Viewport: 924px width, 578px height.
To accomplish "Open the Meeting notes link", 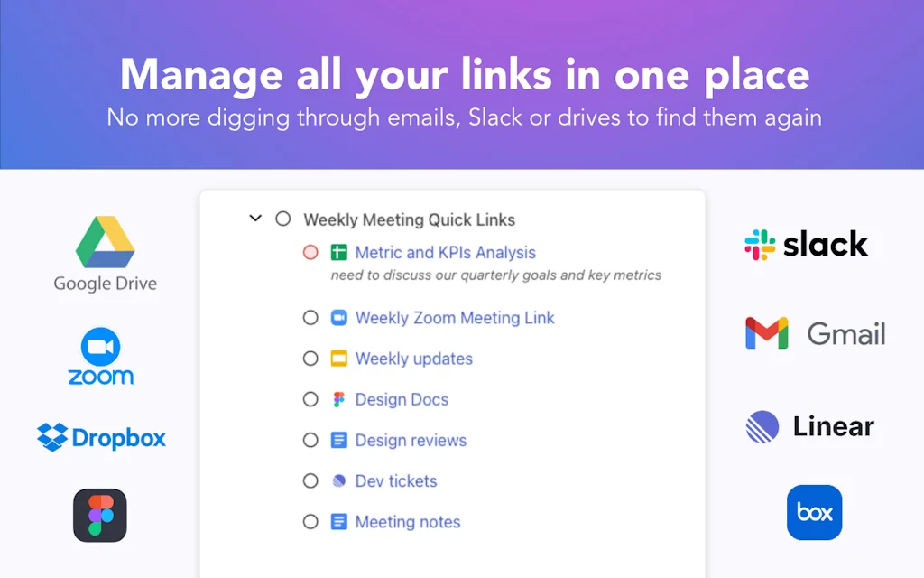I will [x=408, y=522].
